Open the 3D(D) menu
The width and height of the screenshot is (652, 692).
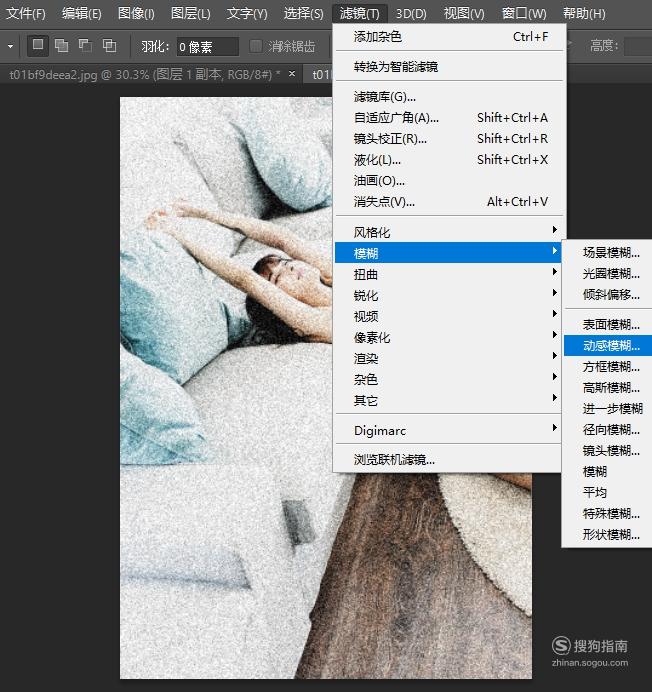pyautogui.click(x=411, y=14)
